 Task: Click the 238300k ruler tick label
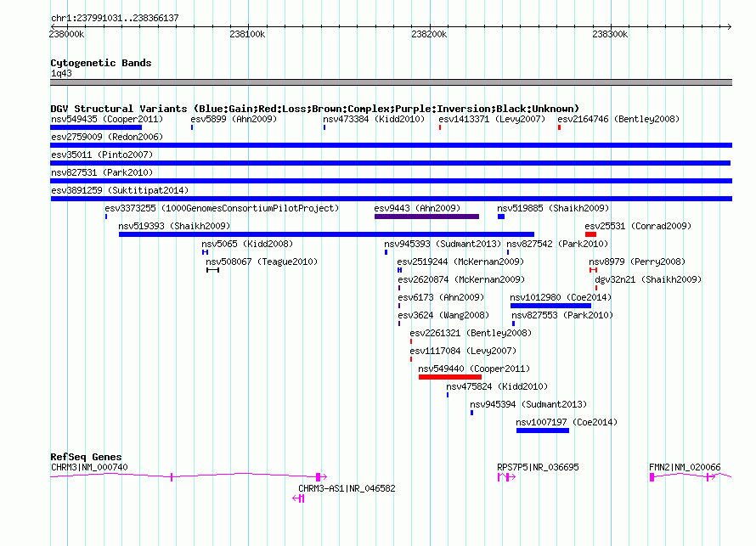point(610,34)
